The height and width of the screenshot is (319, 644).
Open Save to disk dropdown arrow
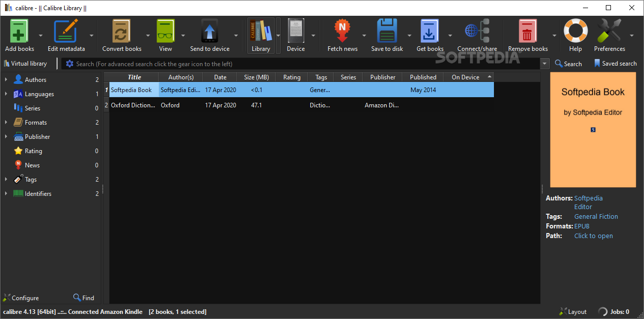click(x=409, y=36)
